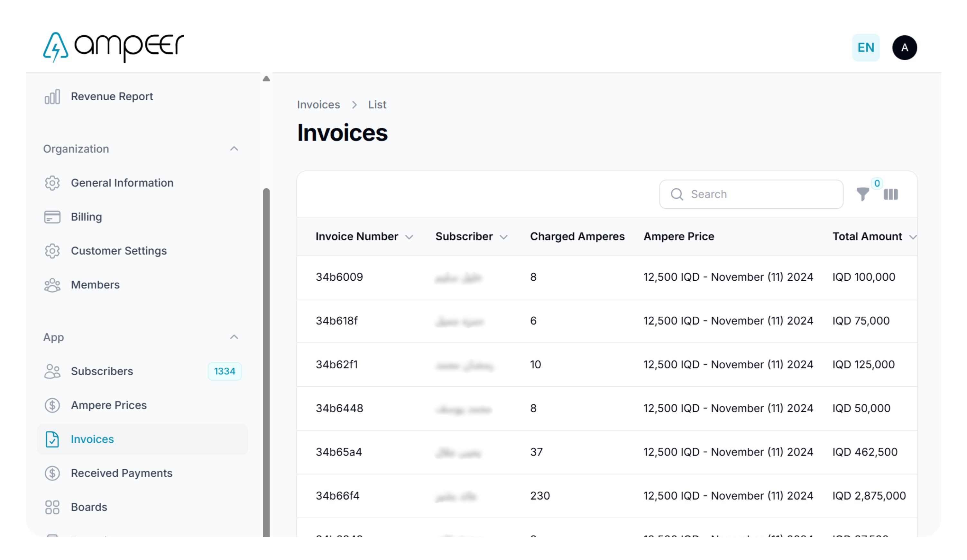Screen dimensions: 967x560
Task: Switch language using EN button
Action: point(866,48)
